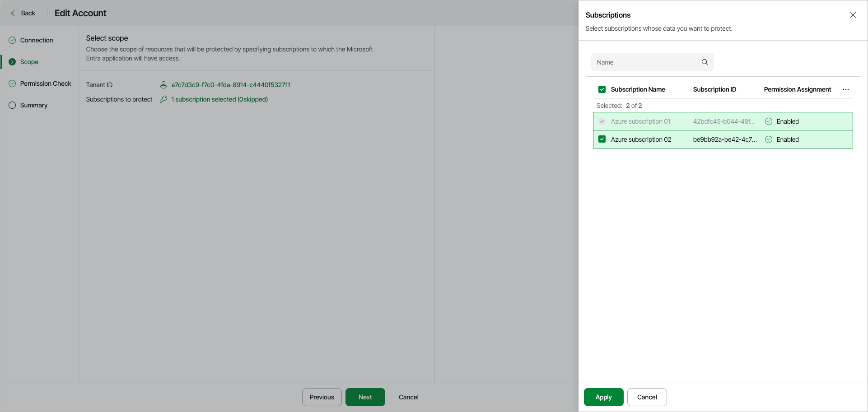
Task: Apply the subscription selection
Action: 603,397
